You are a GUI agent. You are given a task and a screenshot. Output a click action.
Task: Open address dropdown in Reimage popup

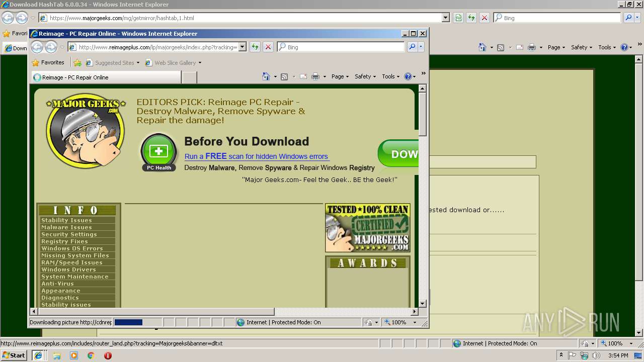pyautogui.click(x=242, y=47)
